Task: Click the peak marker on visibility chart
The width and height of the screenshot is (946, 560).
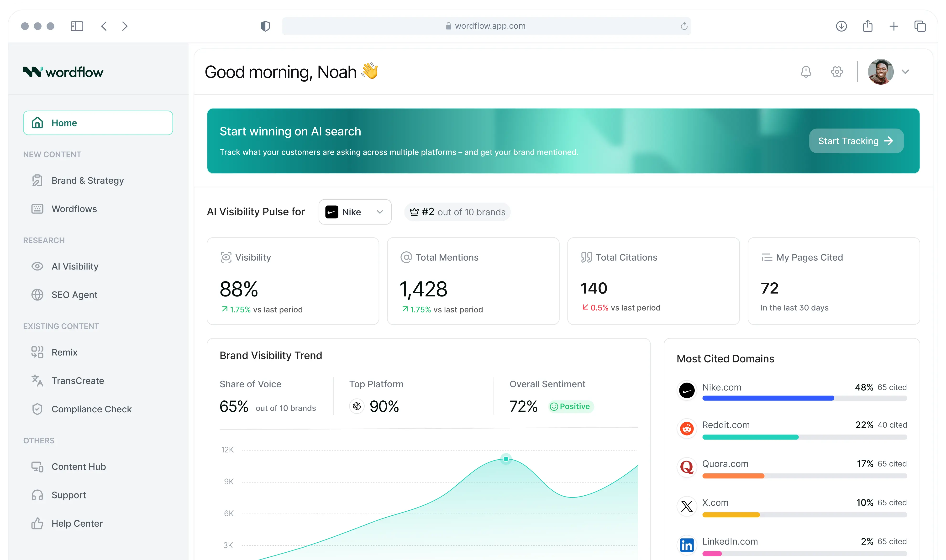Action: click(506, 459)
